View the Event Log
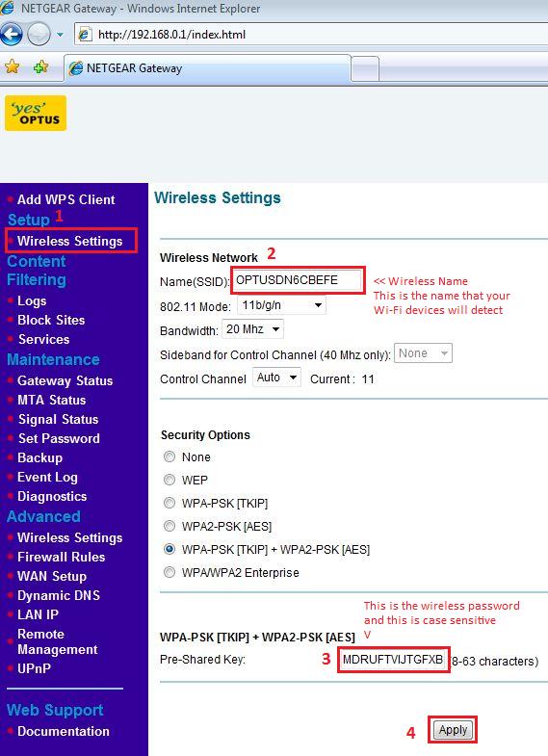548x756 pixels. point(47,478)
